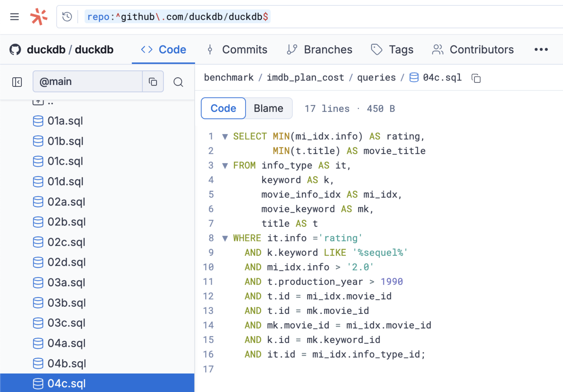Switch to the Commits tab
The image size is (563, 392).
coord(245,49)
